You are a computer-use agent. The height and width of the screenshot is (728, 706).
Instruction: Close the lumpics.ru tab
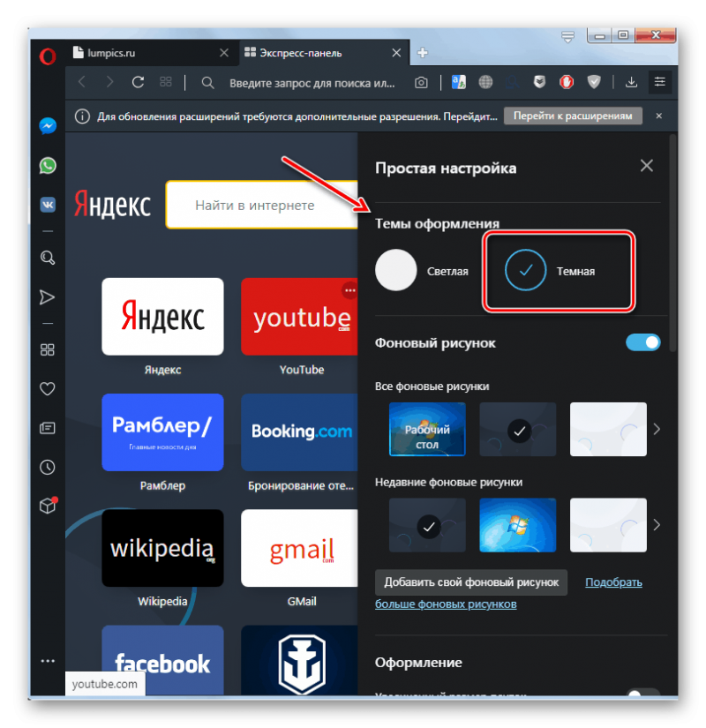point(224,53)
